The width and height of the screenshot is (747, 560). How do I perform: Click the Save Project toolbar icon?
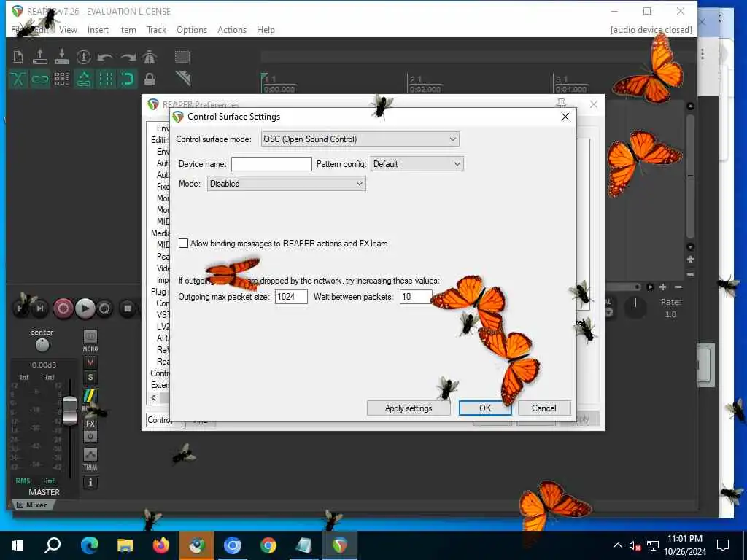[62, 57]
